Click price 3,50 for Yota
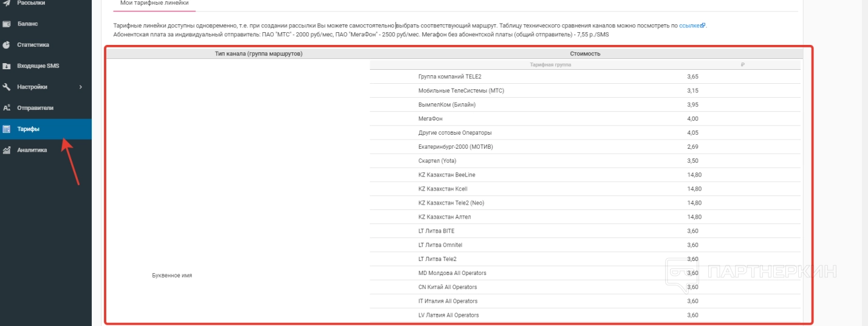This screenshot has height=326, width=868. (x=692, y=161)
